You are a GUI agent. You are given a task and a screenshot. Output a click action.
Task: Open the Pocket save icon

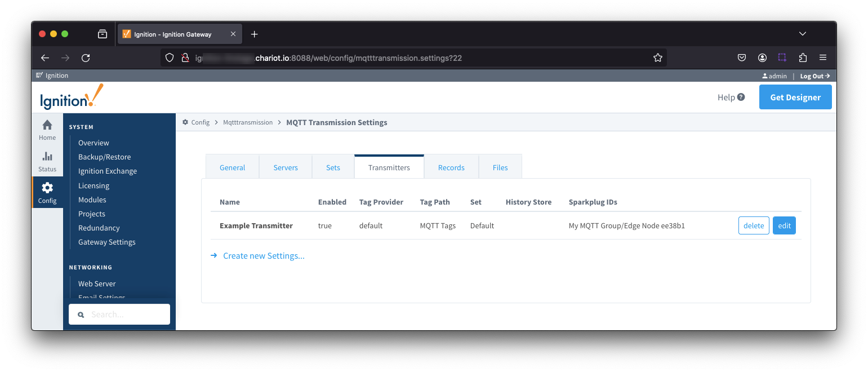pyautogui.click(x=742, y=57)
